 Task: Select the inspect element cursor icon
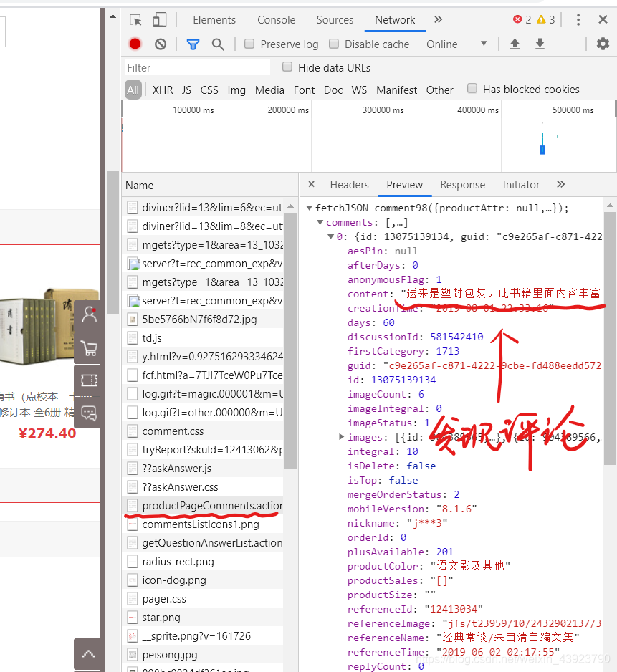[x=135, y=19]
